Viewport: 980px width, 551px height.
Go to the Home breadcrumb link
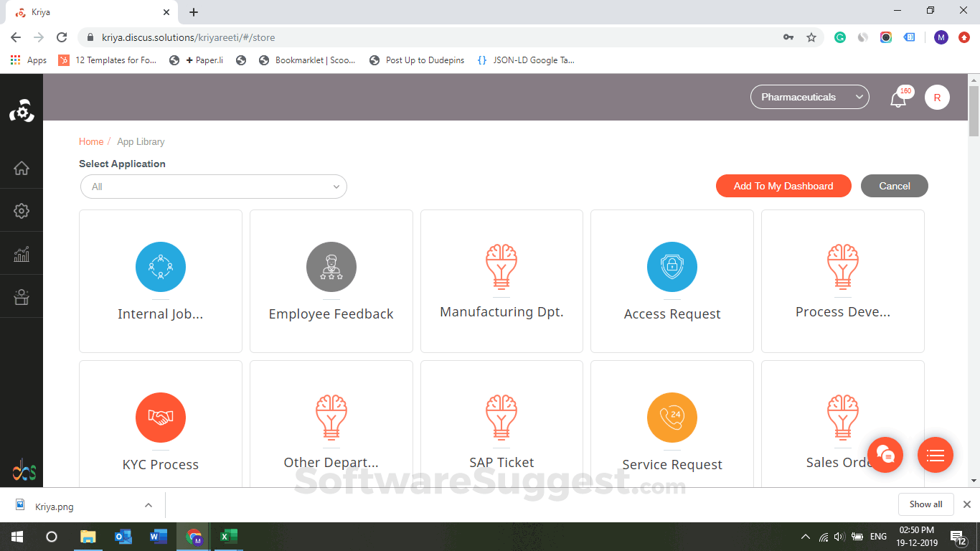tap(91, 142)
